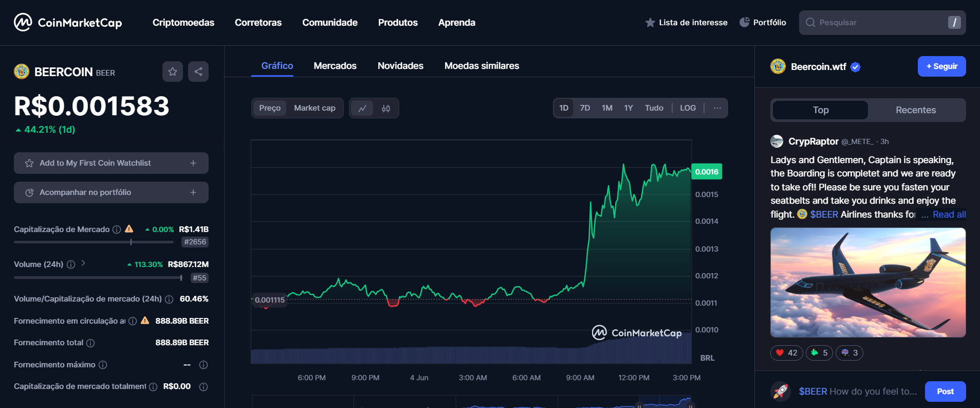Open Lista de interesse link

[x=687, y=23]
